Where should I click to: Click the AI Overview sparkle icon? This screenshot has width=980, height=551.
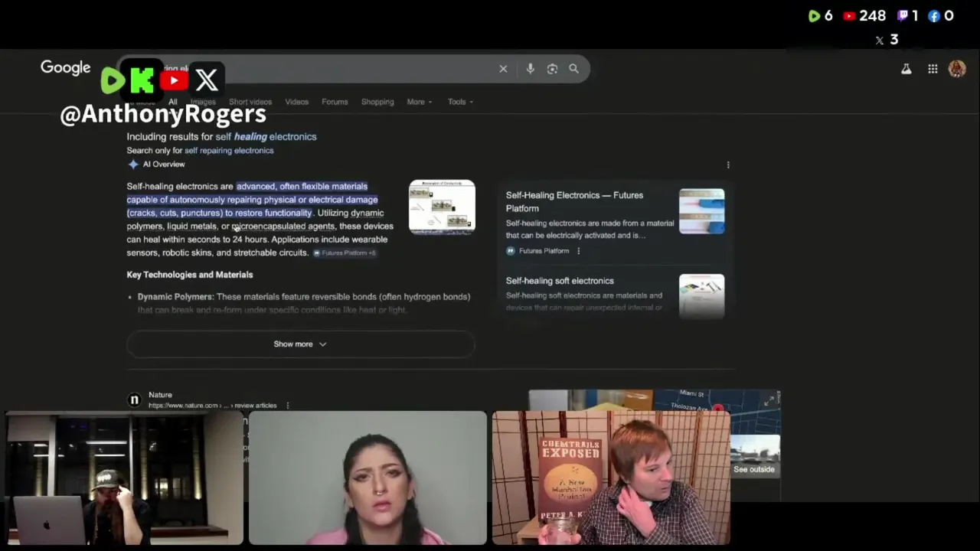click(133, 165)
